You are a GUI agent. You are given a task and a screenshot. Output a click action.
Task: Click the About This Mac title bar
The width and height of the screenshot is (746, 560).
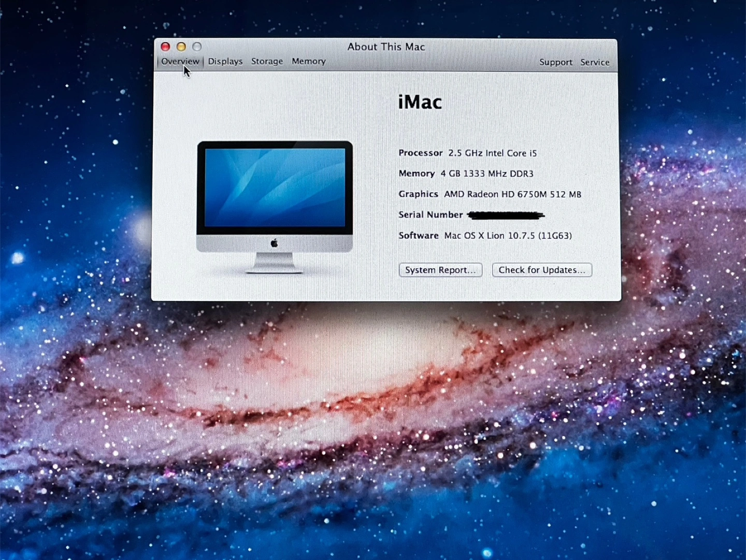click(x=386, y=47)
